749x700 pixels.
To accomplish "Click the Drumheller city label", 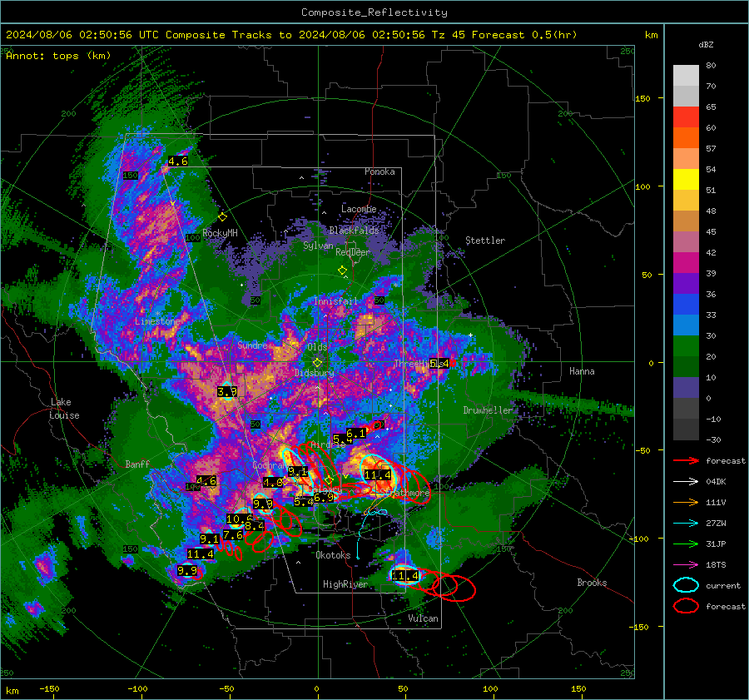I will pos(488,410).
